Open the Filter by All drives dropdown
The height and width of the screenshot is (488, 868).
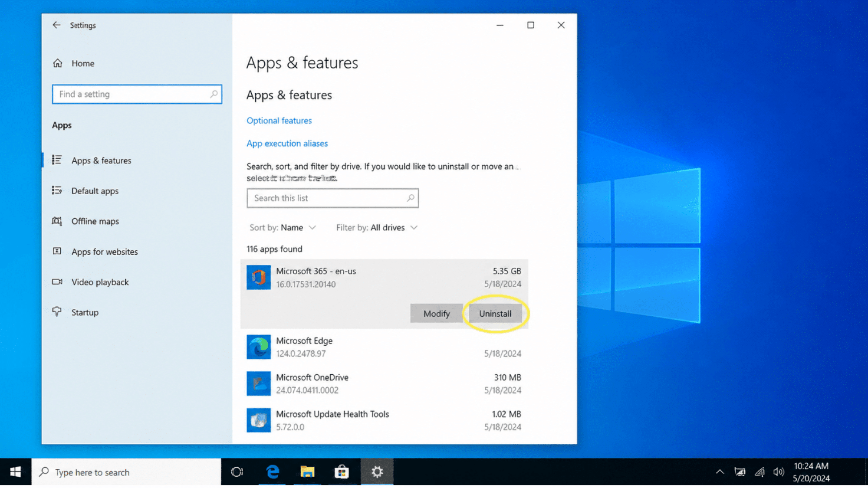(x=377, y=228)
